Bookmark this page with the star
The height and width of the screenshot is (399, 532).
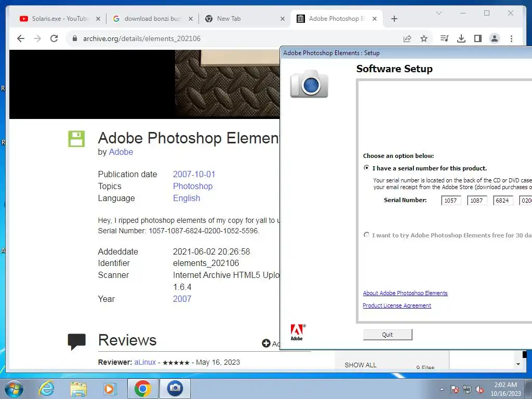[x=424, y=38]
